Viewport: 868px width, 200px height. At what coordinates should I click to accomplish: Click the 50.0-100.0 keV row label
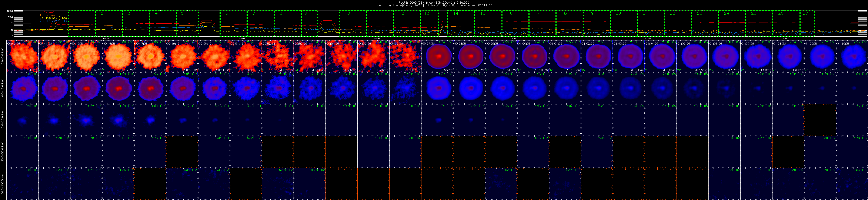tap(3, 184)
